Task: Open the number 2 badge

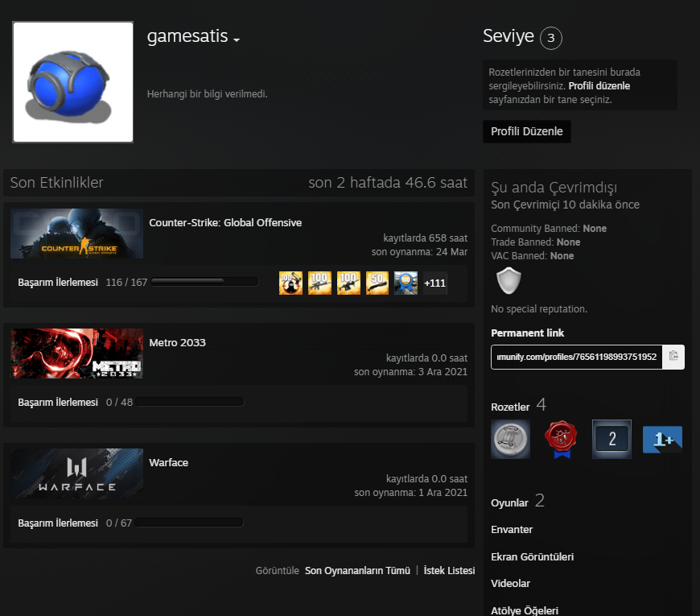Action: 611,439
